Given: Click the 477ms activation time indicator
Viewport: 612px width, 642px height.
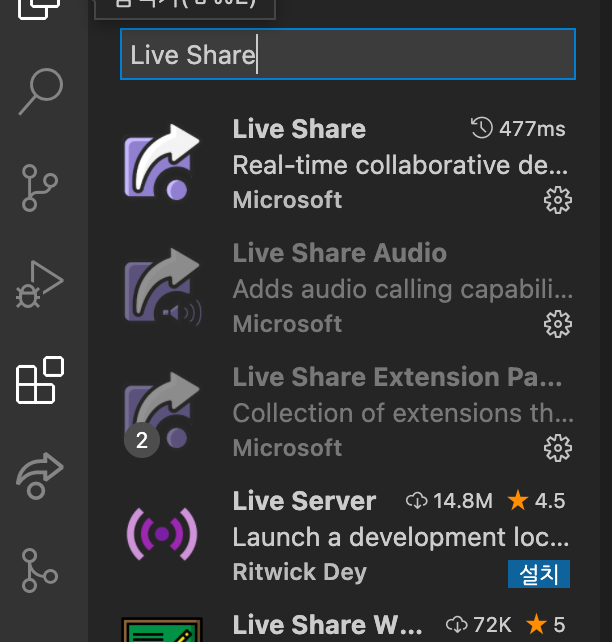Looking at the screenshot, I should (x=518, y=129).
